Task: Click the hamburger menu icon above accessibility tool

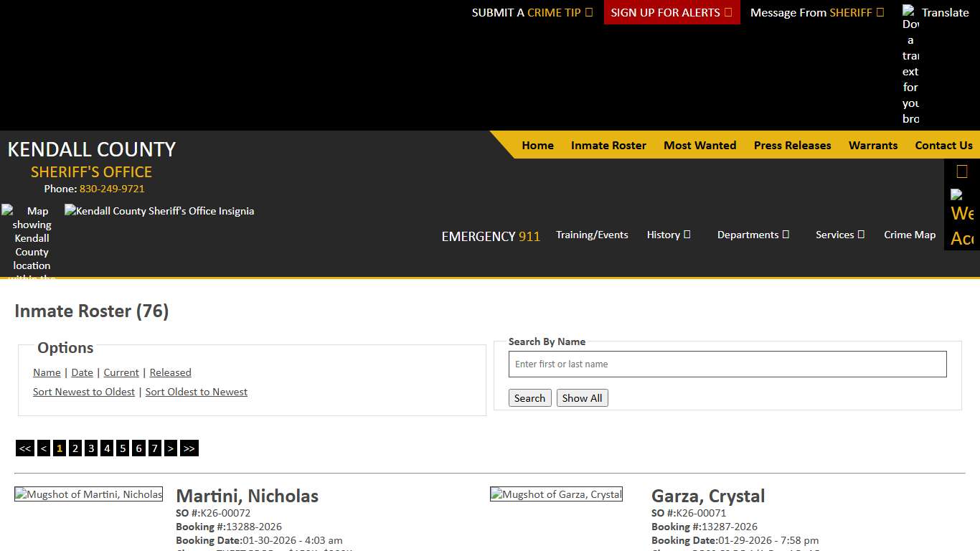Action: coord(961,171)
